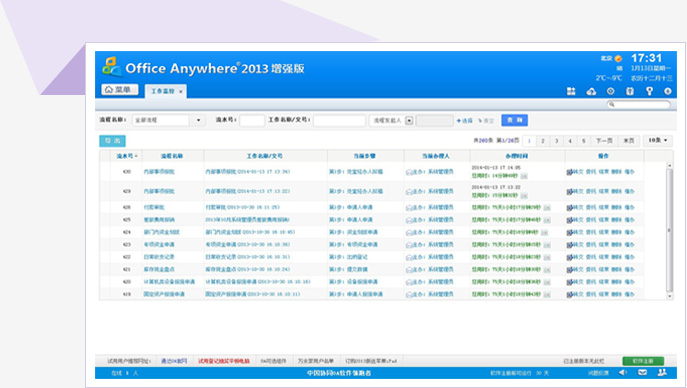Click the key-shaped icon in the header toolbar

click(649, 91)
